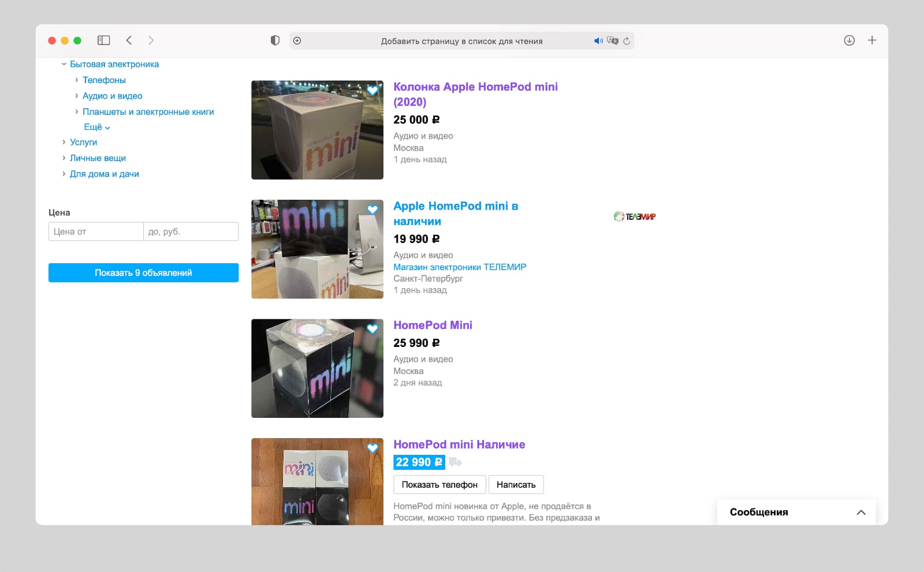Expand the Сообщения chat panel
This screenshot has height=572, width=924.
(861, 513)
